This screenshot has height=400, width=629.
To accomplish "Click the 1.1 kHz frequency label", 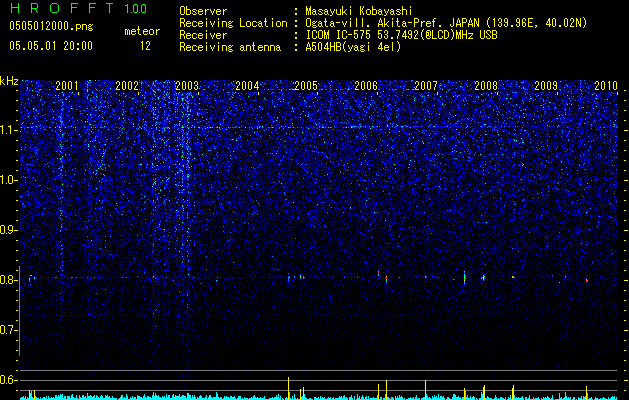I will pyautogui.click(x=8, y=130).
